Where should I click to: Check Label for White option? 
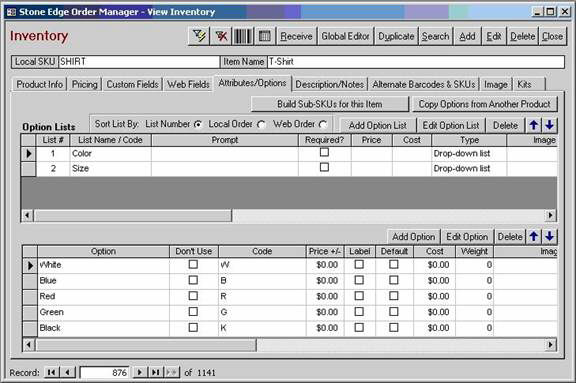pyautogui.click(x=359, y=264)
